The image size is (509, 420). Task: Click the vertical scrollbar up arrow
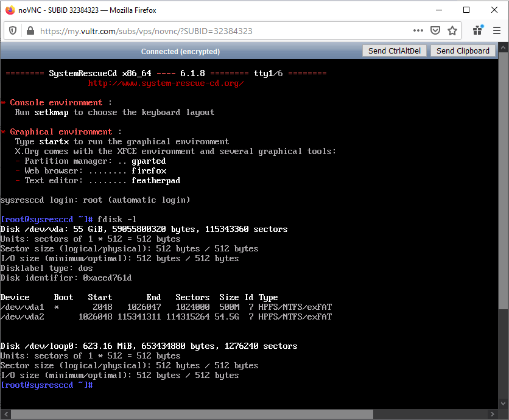point(503,47)
